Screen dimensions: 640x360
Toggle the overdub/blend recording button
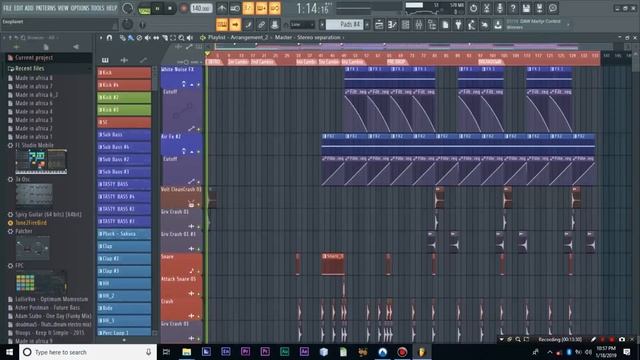262,8
